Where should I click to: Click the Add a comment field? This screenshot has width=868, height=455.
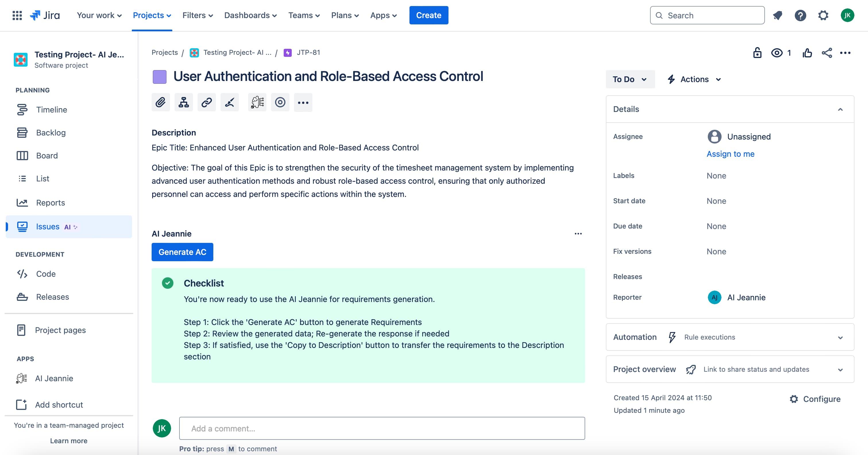pyautogui.click(x=382, y=428)
